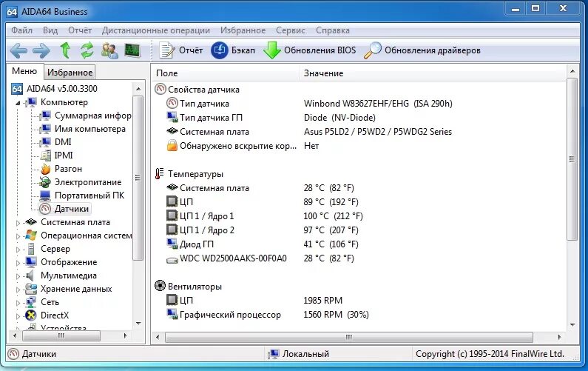This screenshot has width=588, height=371.
Task: Click the Отчёт report toolbar button
Action: [180, 50]
